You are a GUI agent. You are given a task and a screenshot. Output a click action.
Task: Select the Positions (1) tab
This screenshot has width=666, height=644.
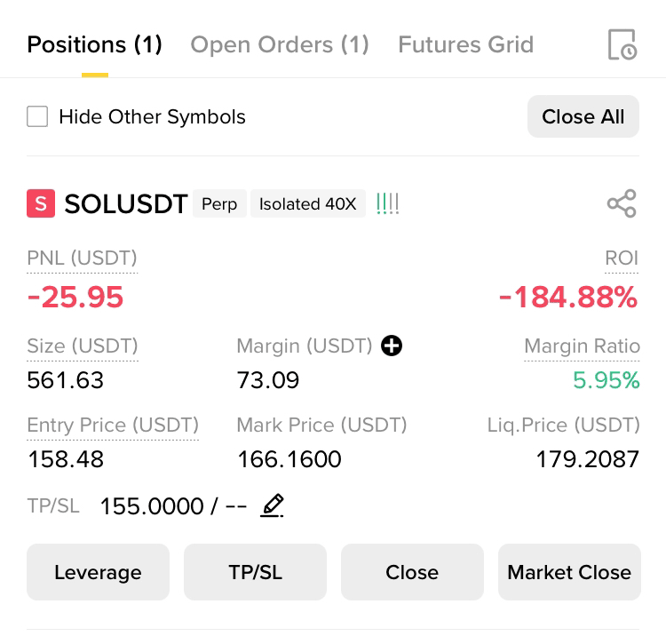[95, 44]
